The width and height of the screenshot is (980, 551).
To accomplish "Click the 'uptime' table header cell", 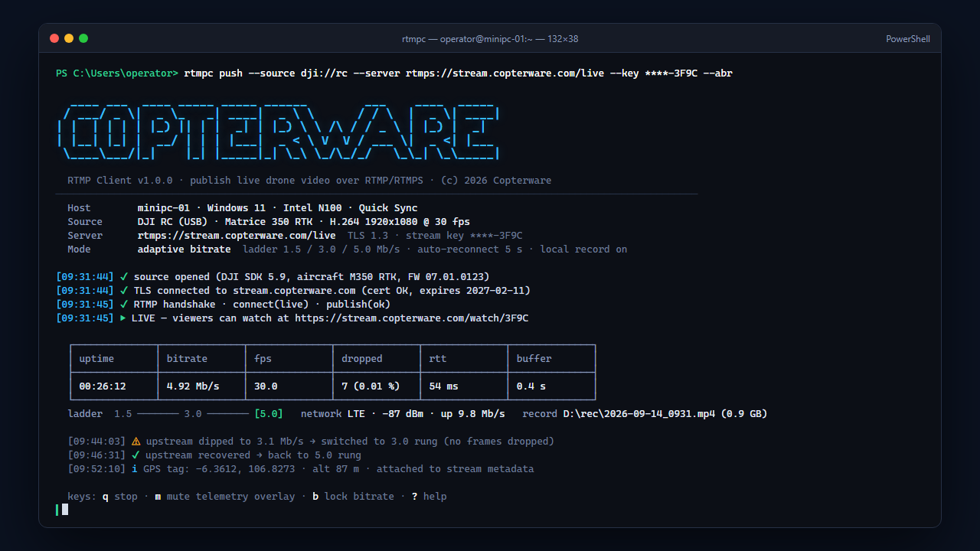I will pyautogui.click(x=114, y=359).
